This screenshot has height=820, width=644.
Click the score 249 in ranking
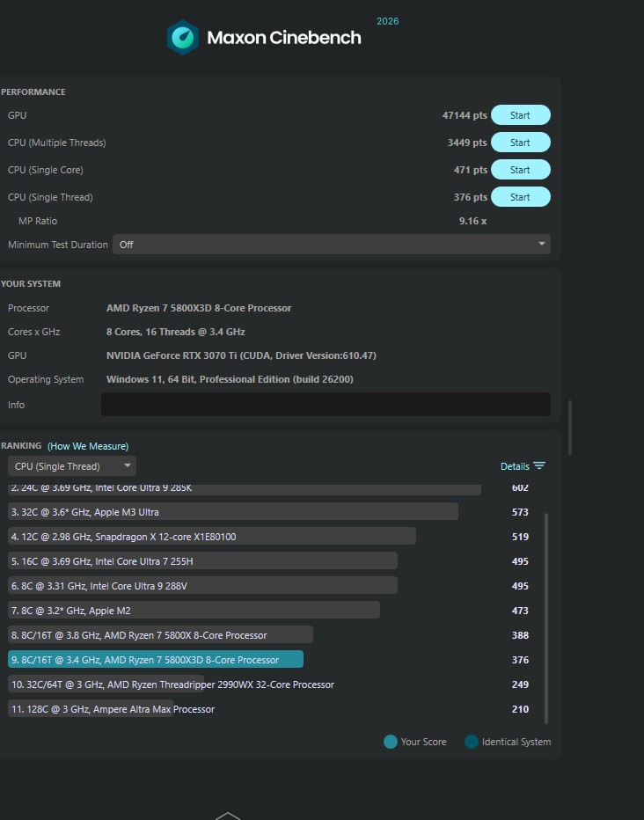pos(520,684)
